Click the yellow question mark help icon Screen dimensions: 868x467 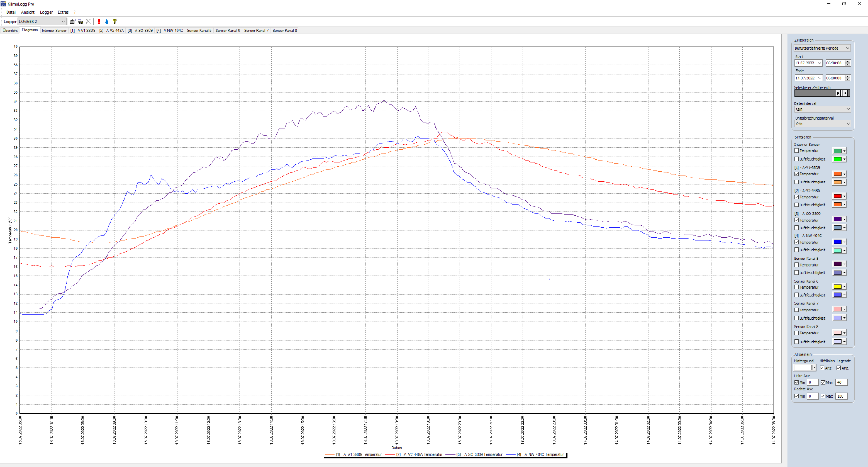(x=114, y=22)
